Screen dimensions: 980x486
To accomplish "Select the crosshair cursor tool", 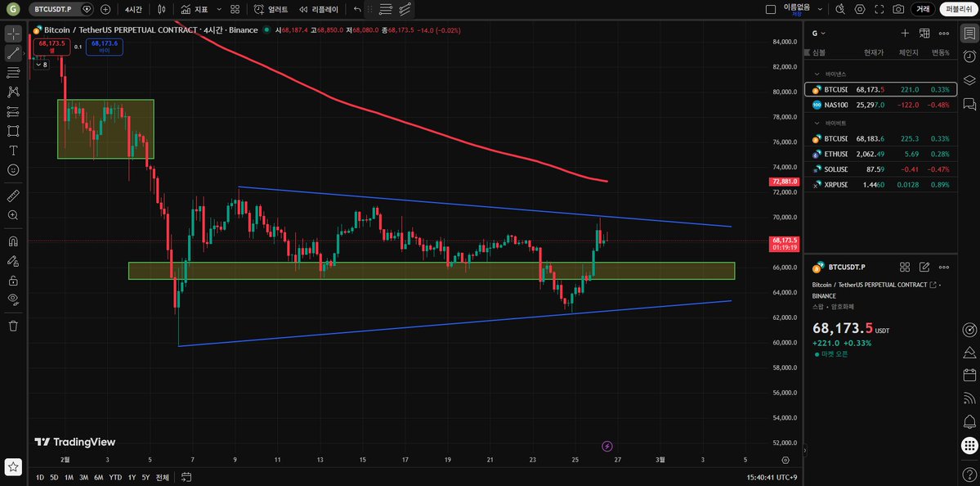I will (13, 34).
